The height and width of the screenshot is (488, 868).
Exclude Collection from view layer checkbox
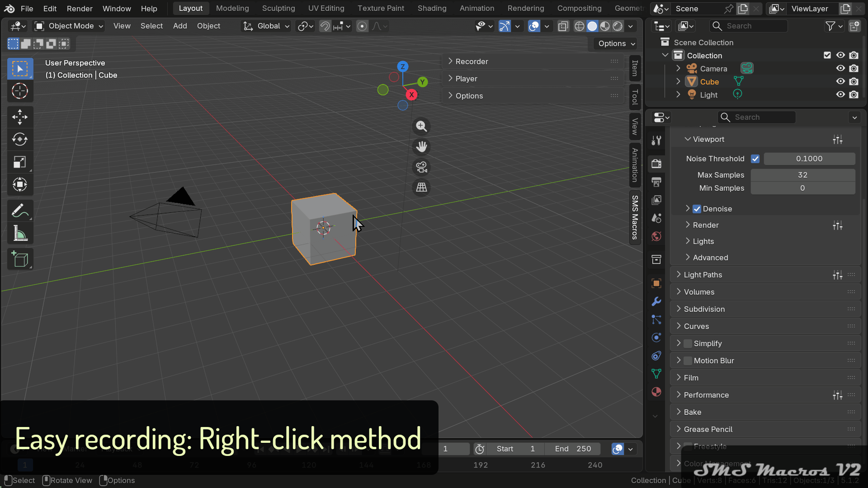(827, 55)
